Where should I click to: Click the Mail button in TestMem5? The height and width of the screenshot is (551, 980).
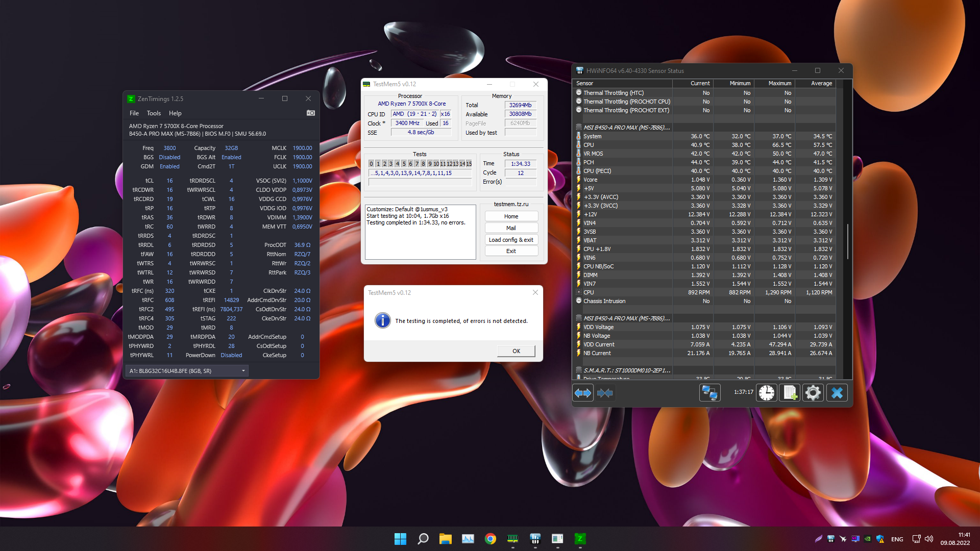point(511,228)
